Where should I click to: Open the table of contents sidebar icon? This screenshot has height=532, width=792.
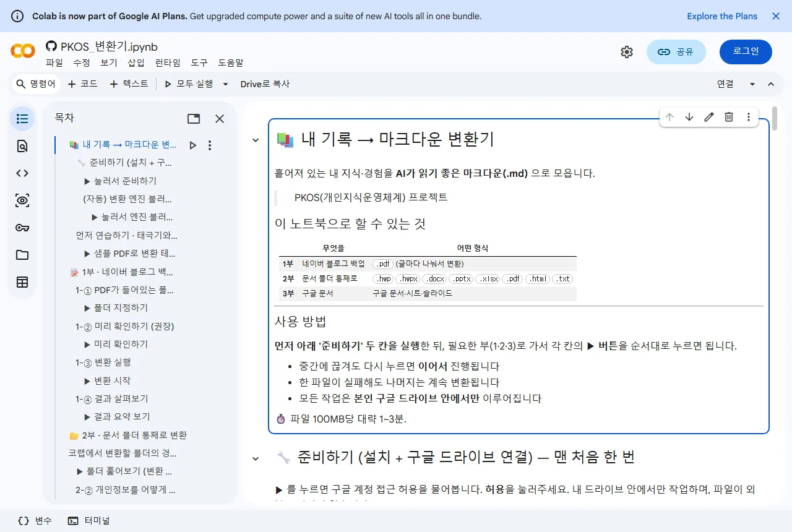click(x=22, y=119)
